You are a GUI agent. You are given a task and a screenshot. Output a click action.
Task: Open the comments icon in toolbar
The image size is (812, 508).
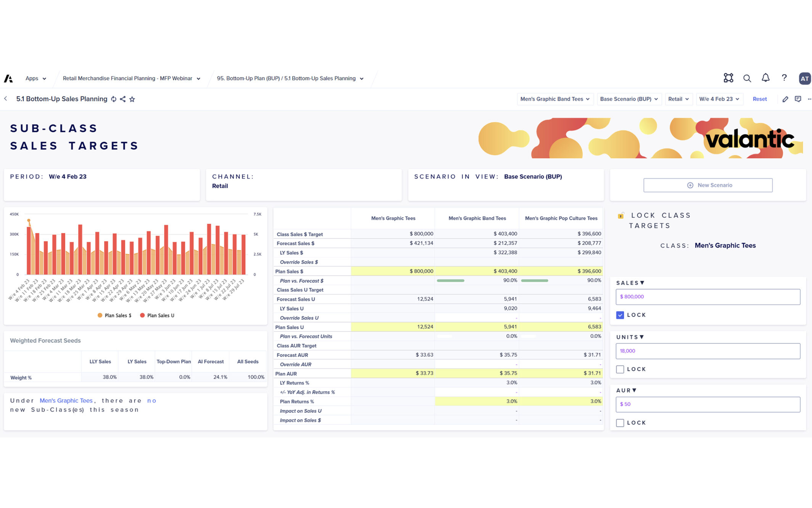[798, 99]
